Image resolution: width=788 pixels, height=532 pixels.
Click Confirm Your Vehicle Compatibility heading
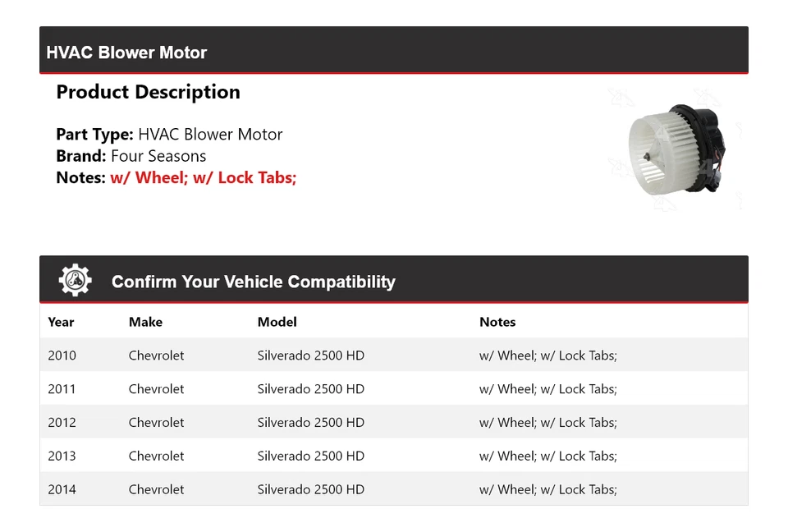[x=253, y=282]
